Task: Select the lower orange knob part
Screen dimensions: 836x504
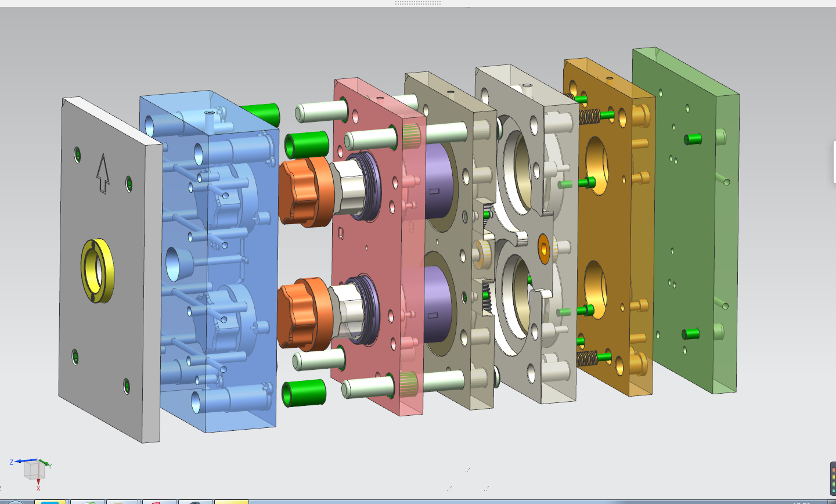Action: pos(302,314)
